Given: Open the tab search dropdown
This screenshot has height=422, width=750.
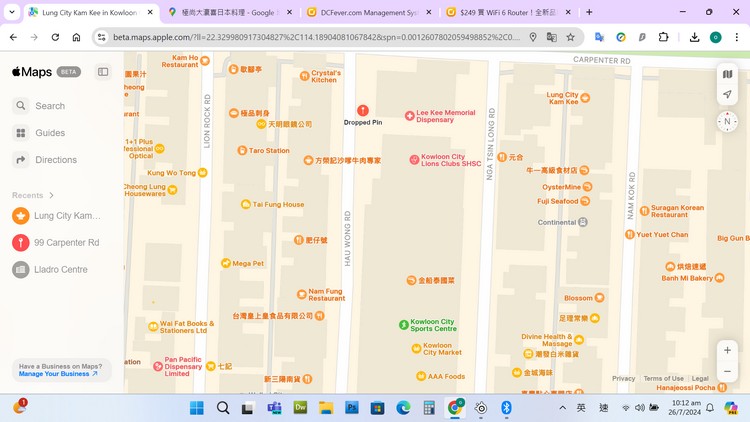Looking at the screenshot, I should tap(12, 12).
